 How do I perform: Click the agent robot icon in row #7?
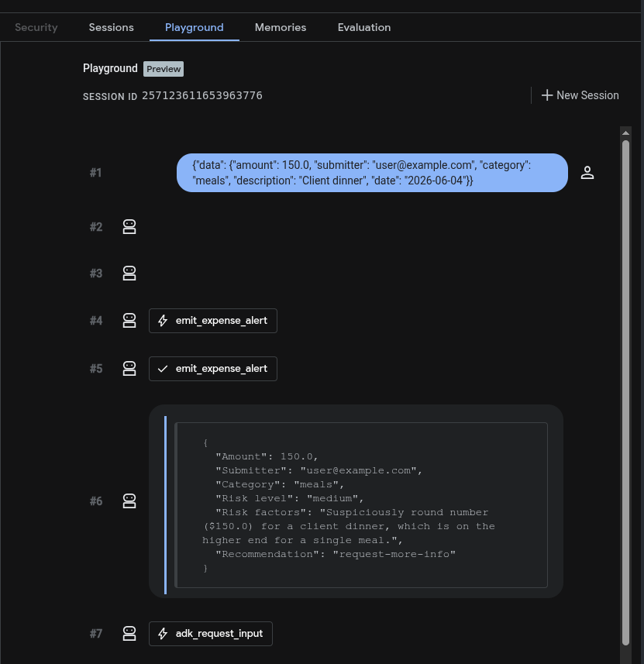click(x=129, y=634)
